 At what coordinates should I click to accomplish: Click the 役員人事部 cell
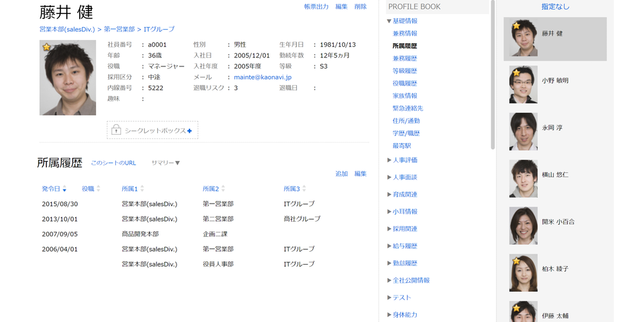coord(218,264)
